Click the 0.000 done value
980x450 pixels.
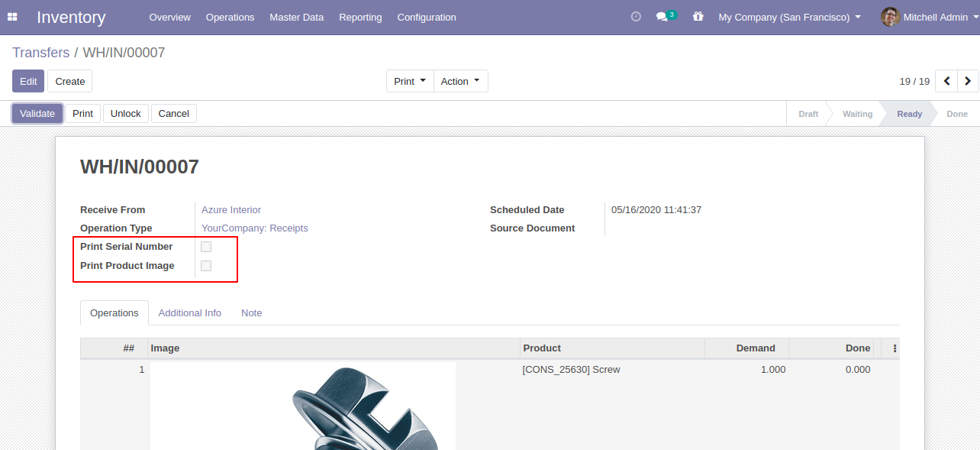pyautogui.click(x=858, y=370)
